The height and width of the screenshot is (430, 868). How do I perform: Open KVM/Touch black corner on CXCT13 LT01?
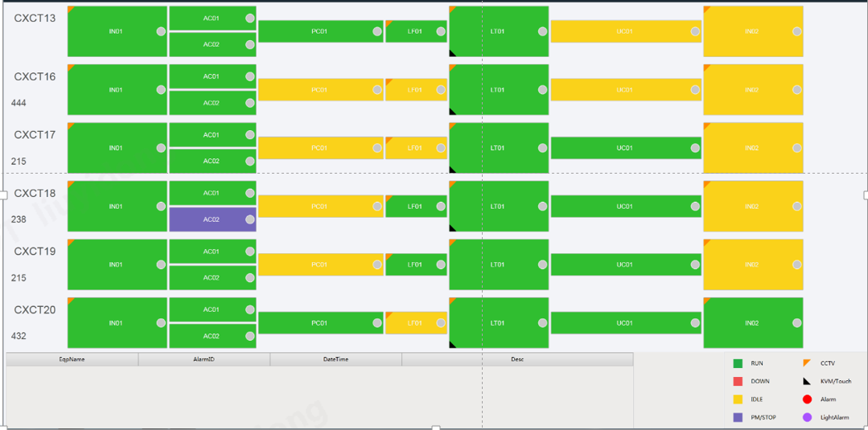453,53
